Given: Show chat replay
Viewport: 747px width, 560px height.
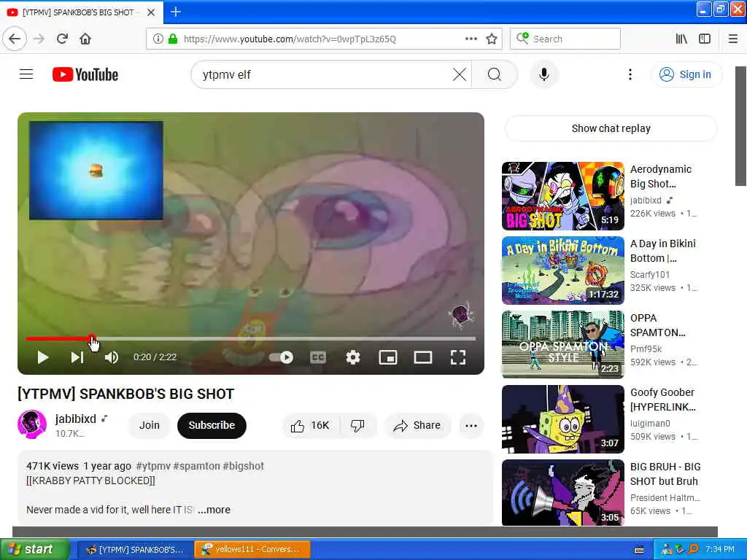Looking at the screenshot, I should pos(611,128).
